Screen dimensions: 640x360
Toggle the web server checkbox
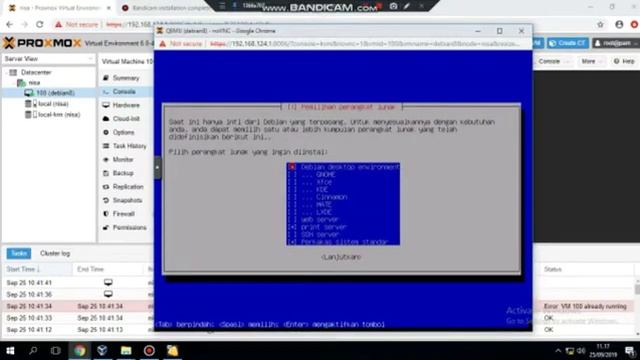(292, 220)
